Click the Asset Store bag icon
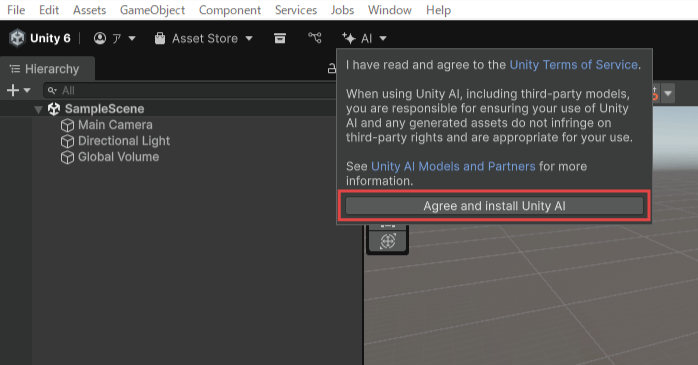 pos(160,38)
